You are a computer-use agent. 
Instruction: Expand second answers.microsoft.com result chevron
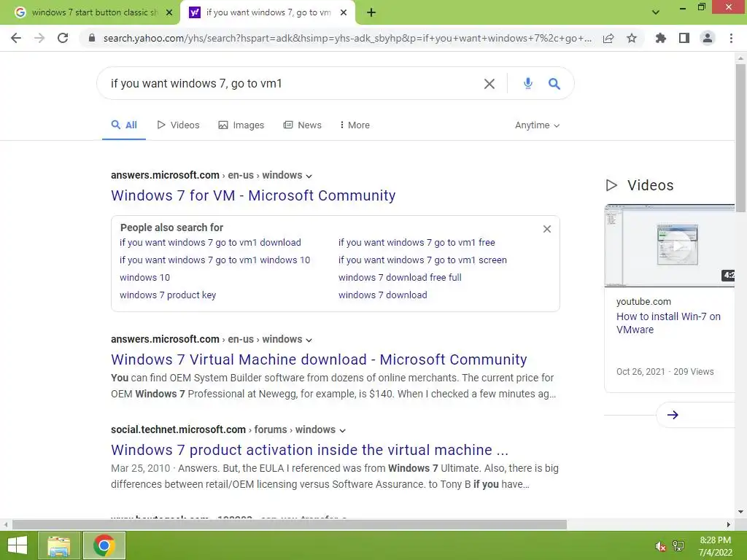(309, 341)
